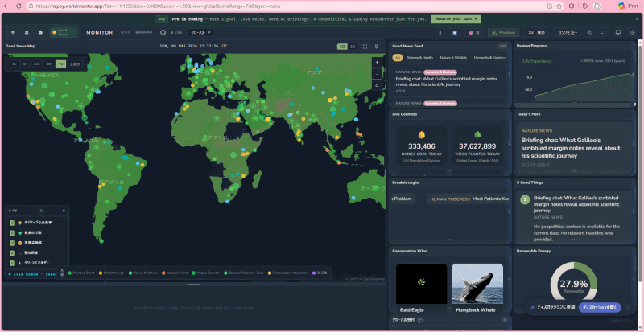The height and width of the screenshot is (332, 644).
Task: Zoom in on the map
Action: tap(378, 63)
